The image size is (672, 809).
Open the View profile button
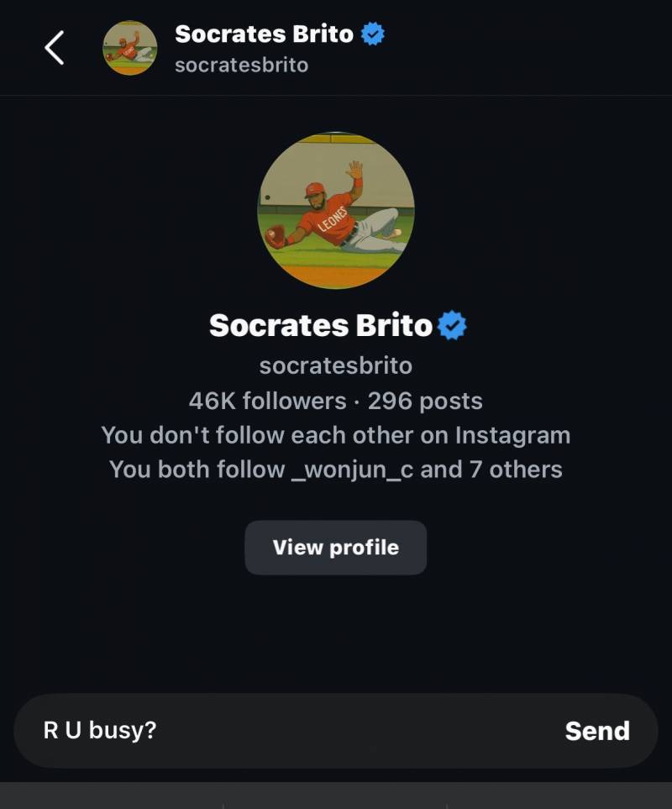coord(336,548)
